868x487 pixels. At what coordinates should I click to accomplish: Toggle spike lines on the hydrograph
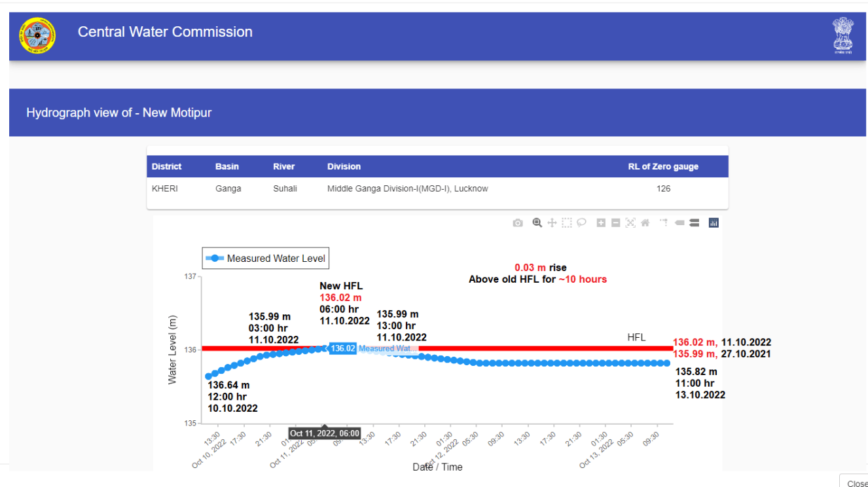[x=662, y=223]
